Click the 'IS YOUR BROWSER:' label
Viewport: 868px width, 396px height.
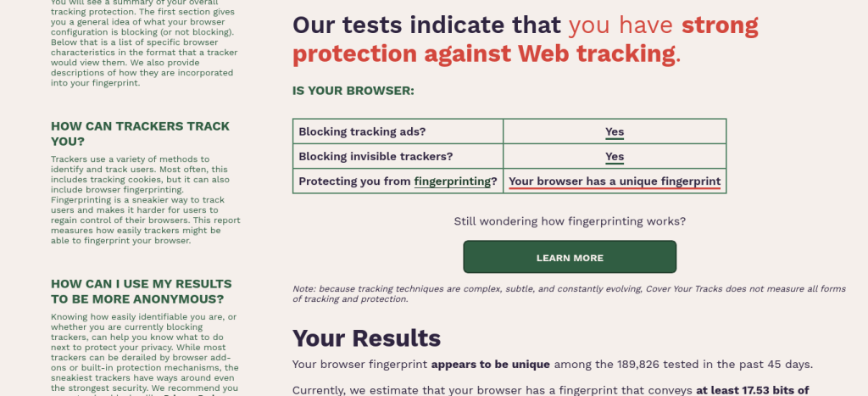[353, 91]
